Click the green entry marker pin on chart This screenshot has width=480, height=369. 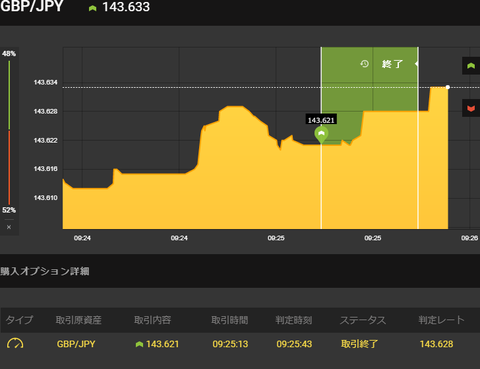(321, 135)
